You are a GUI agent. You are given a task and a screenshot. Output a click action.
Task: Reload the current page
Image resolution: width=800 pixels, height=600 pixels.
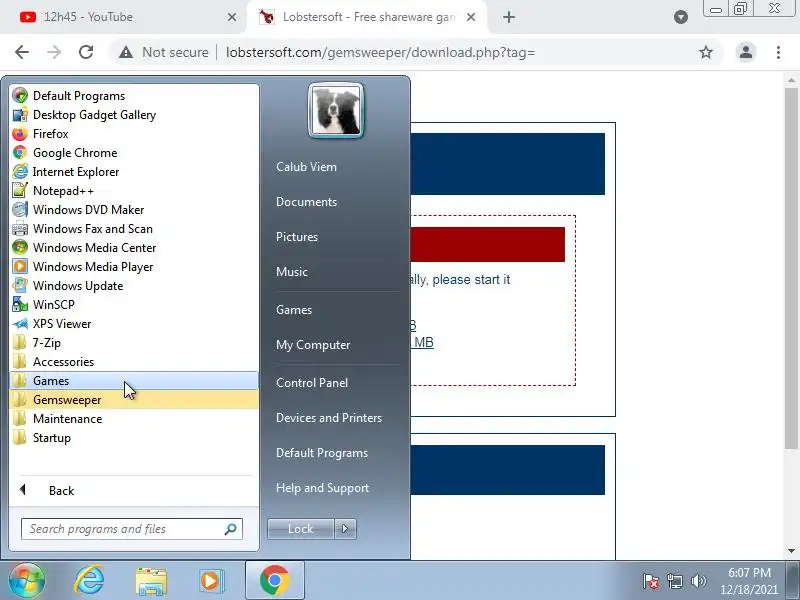coord(86,52)
